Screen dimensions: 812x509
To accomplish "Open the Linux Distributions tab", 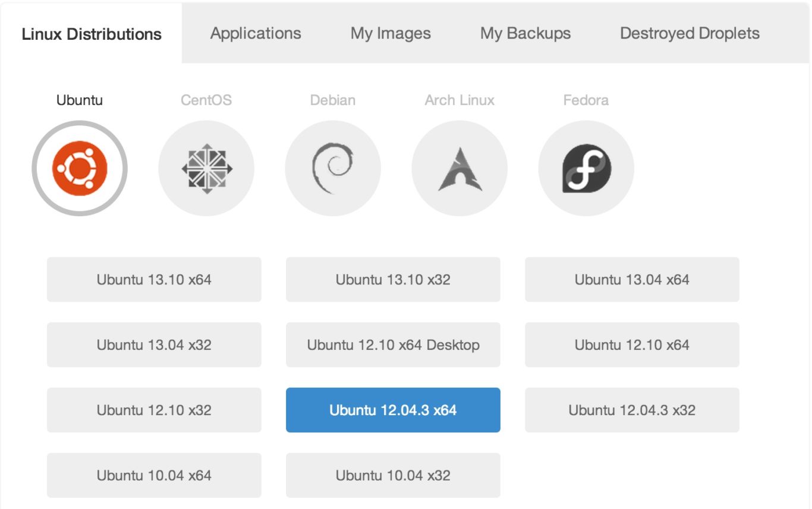I will (92, 34).
